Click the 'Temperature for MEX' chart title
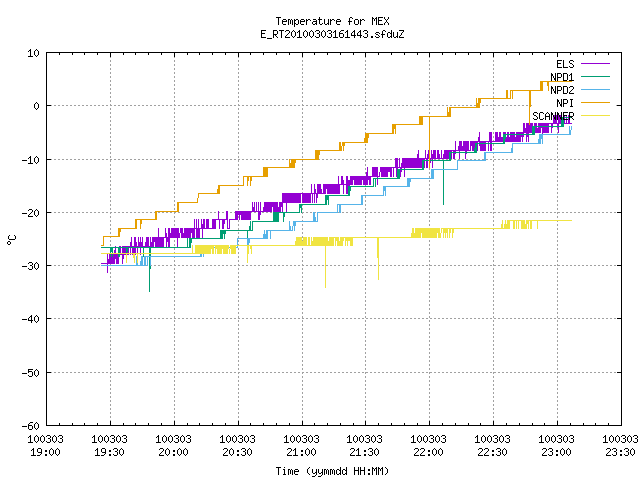 332,21
